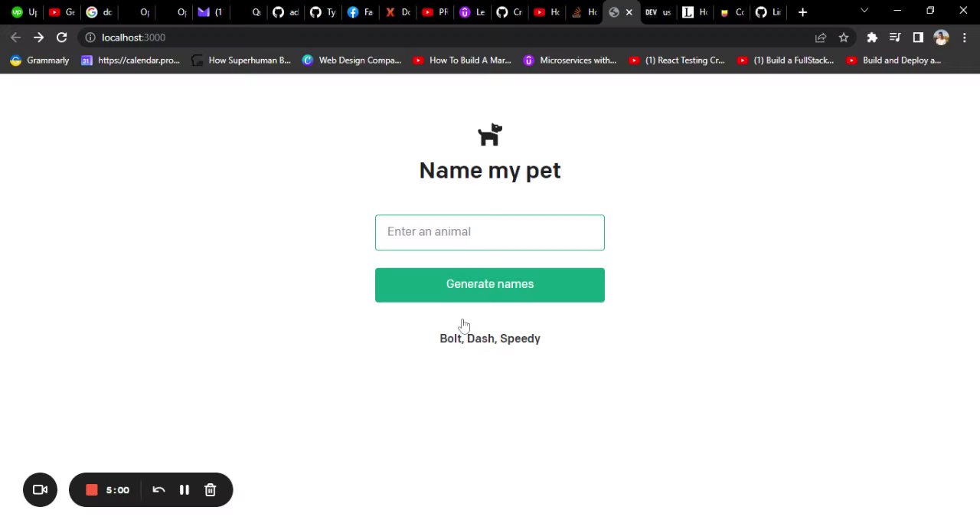
Task: Delete the recording with the trash icon
Action: [211, 490]
